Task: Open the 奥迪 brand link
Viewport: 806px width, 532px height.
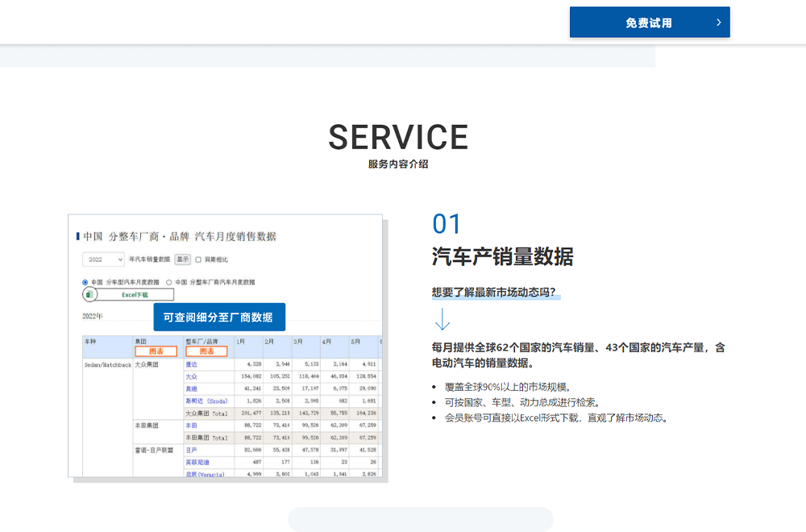Action: (191, 389)
